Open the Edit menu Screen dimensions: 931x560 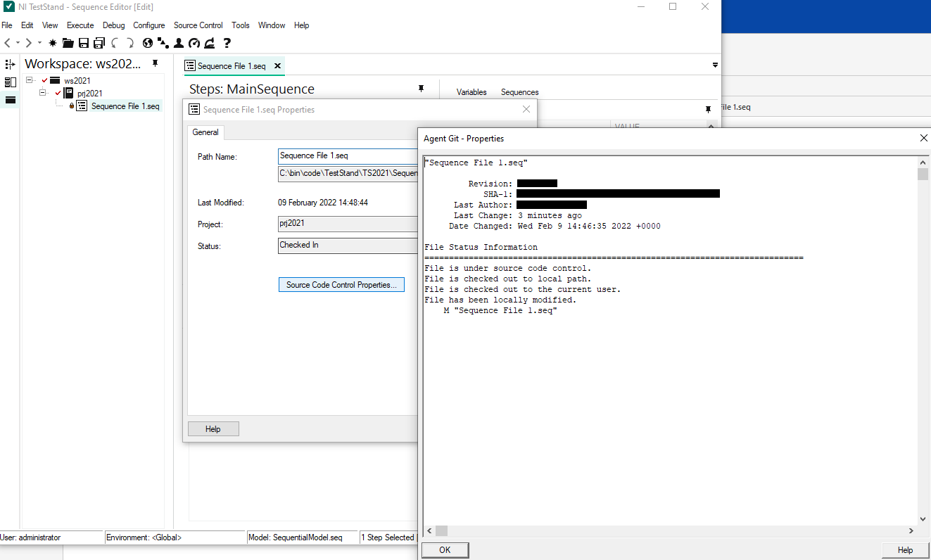tap(27, 25)
